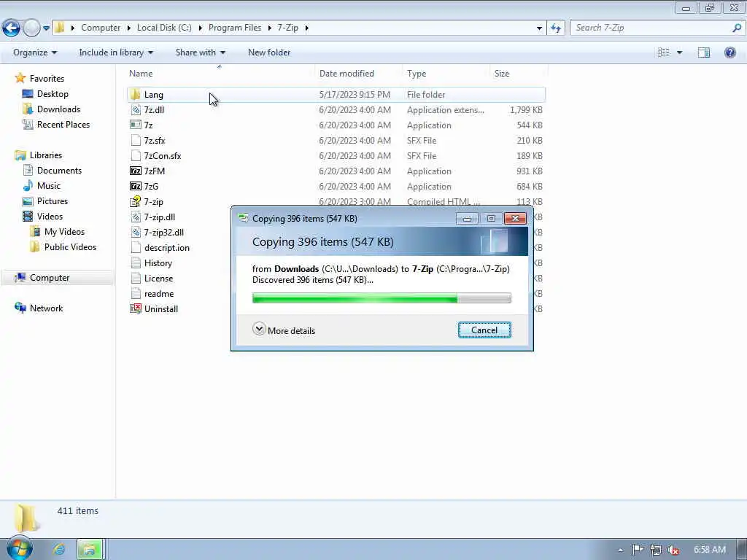Launch Internet Explorer from the taskbar
Screen dimensions: 747x560
(x=60, y=550)
